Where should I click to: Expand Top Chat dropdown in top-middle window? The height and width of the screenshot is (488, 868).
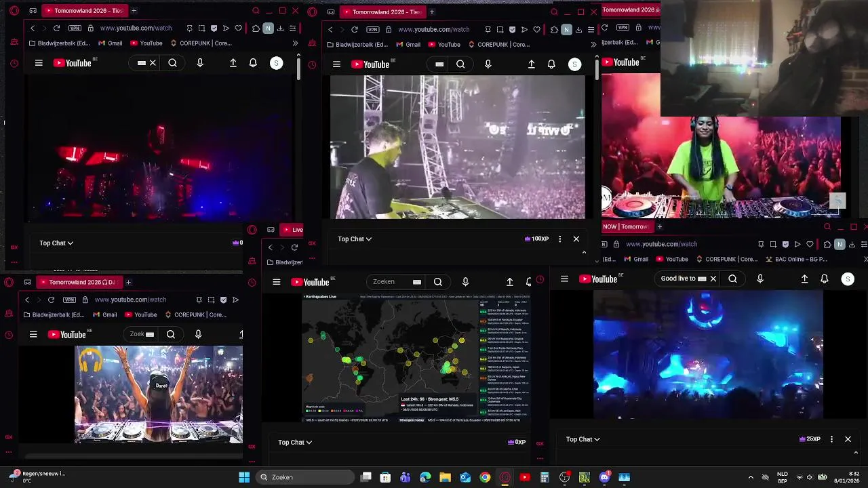click(x=355, y=239)
